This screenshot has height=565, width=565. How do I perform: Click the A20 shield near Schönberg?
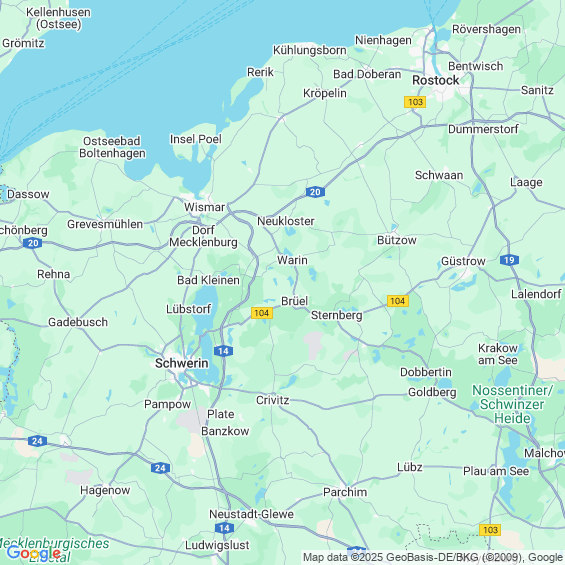(33, 243)
